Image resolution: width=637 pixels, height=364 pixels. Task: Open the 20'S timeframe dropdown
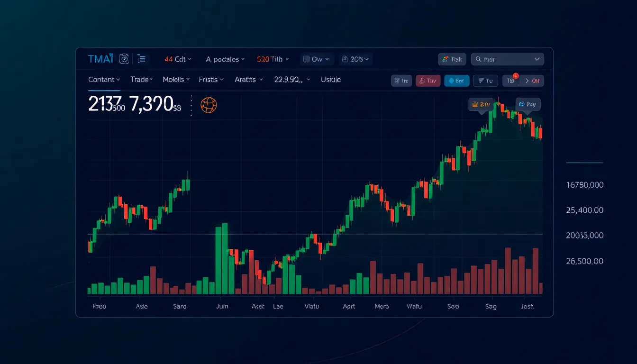(355, 59)
